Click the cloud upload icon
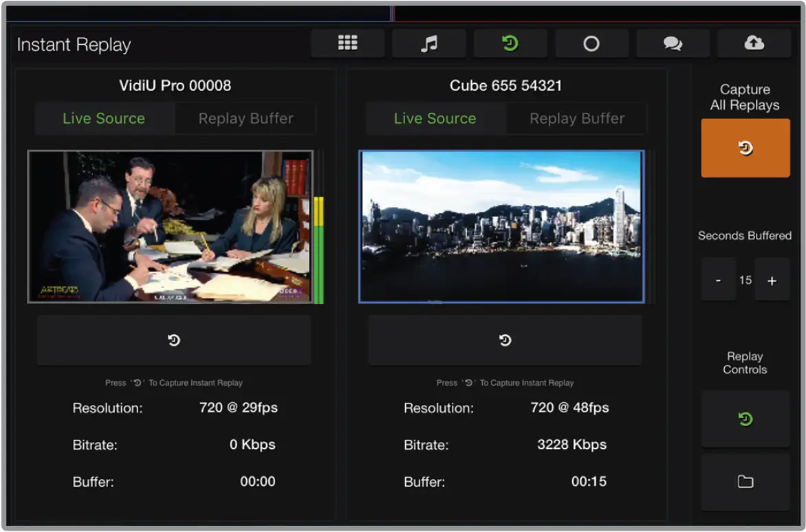806x532 pixels. [754, 43]
